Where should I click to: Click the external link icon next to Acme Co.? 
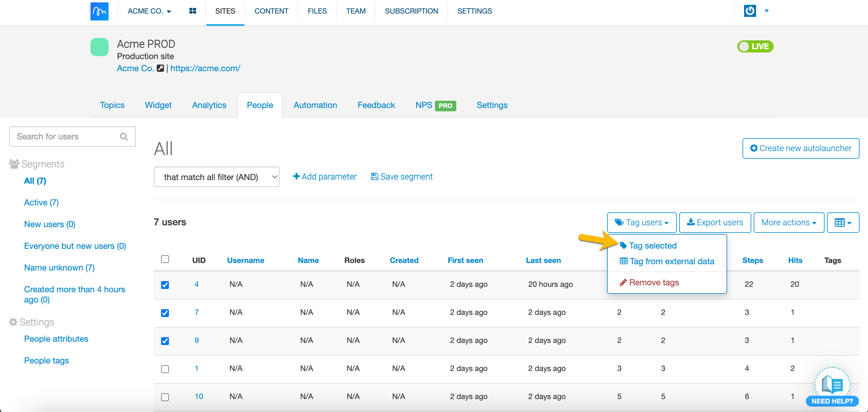coord(160,68)
